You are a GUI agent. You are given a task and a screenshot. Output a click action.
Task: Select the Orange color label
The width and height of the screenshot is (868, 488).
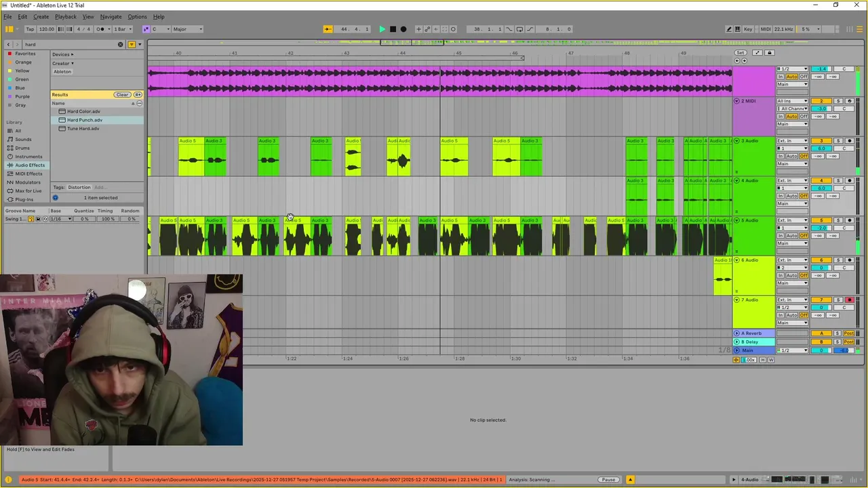click(23, 62)
